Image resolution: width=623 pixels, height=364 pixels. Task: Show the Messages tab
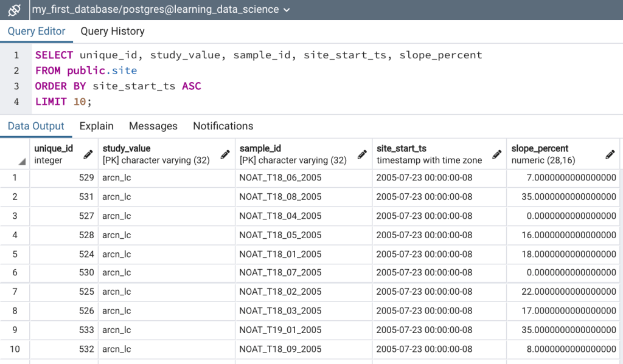point(153,126)
